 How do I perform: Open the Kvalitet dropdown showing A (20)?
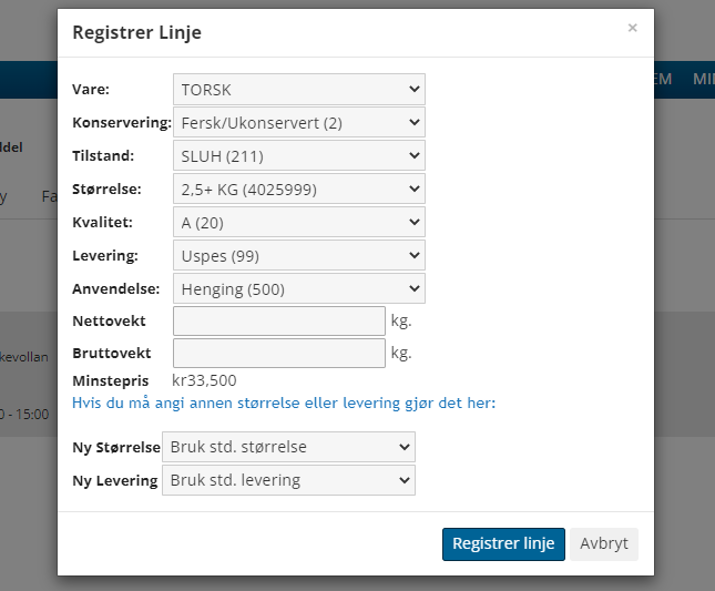click(x=299, y=223)
